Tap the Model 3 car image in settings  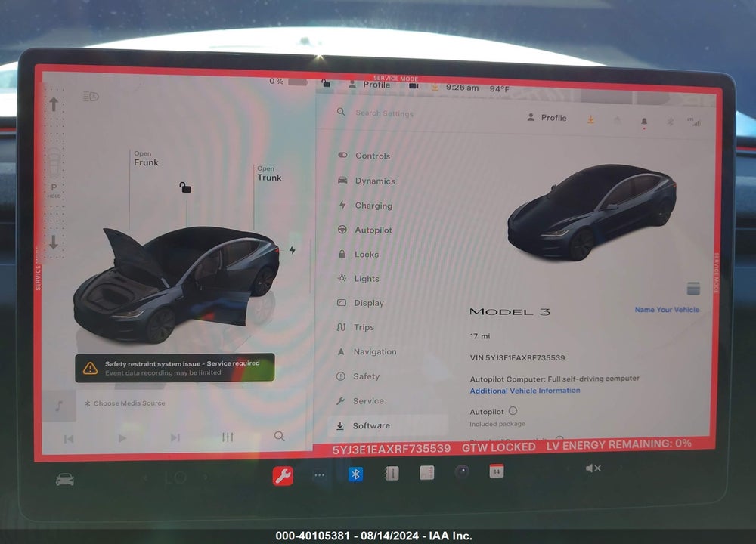[592, 212]
